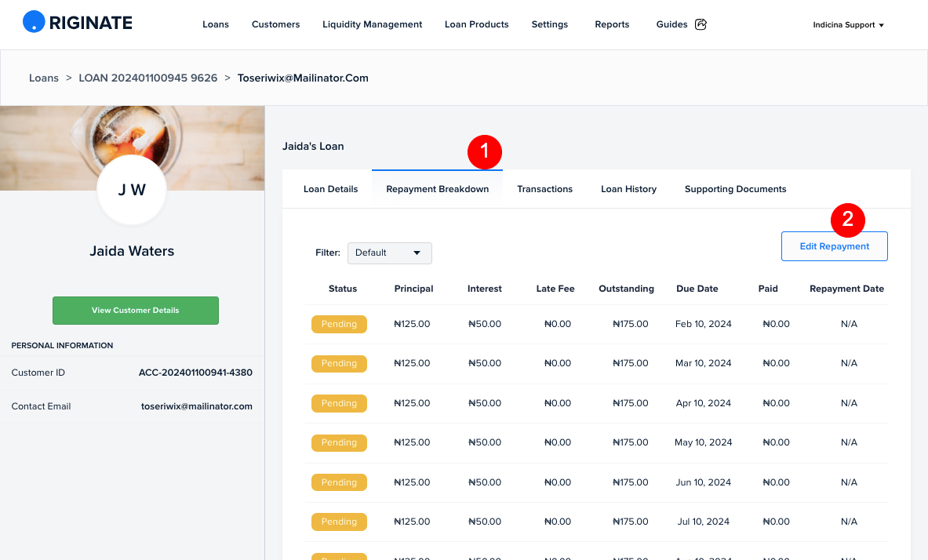Click the Paid column header
928x560 pixels.
point(768,289)
